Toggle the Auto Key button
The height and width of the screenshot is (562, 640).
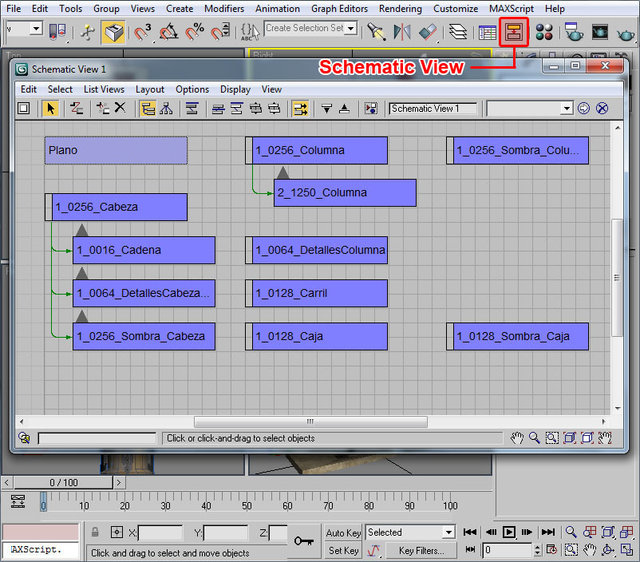pos(343,532)
